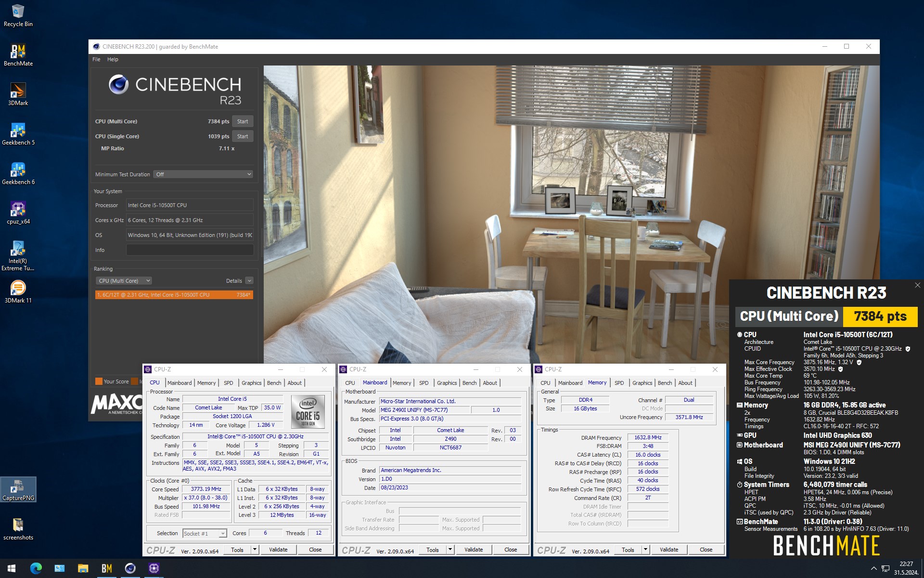Click the CPU-Z icon in Mainboard window title
This screenshot has width=924, height=578.
pos(343,369)
